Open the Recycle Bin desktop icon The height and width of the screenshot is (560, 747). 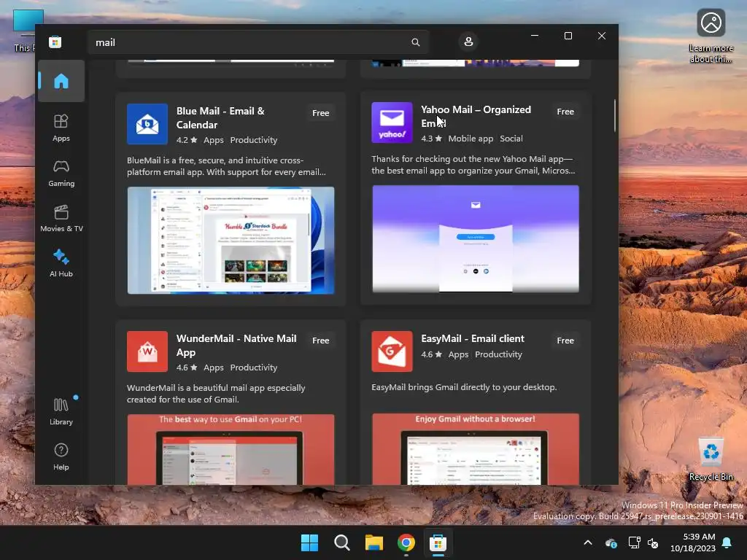click(x=711, y=459)
